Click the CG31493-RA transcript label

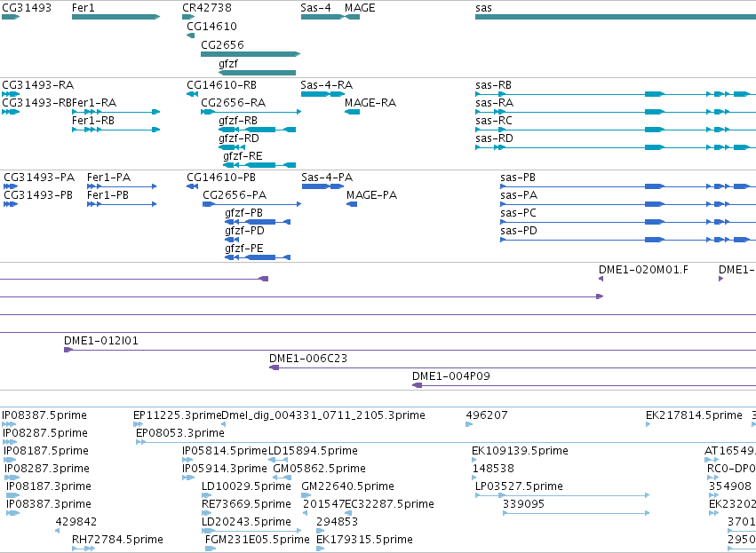click(x=38, y=85)
